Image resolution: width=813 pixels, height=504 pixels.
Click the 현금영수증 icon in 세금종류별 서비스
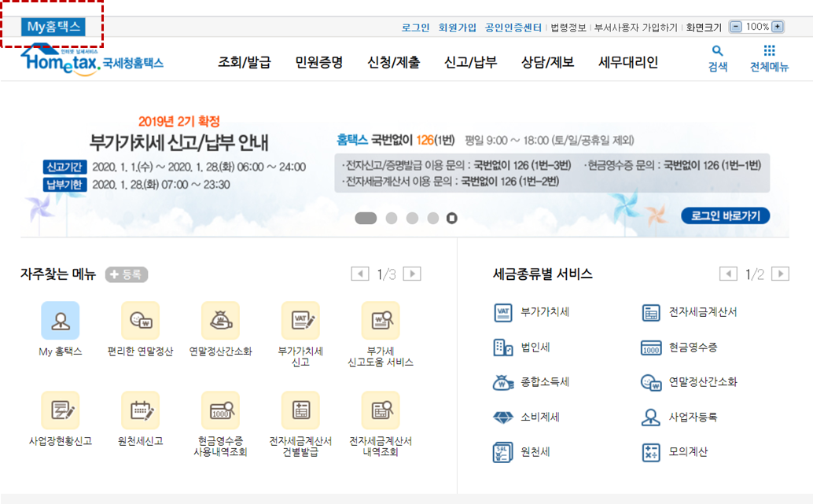pos(651,348)
